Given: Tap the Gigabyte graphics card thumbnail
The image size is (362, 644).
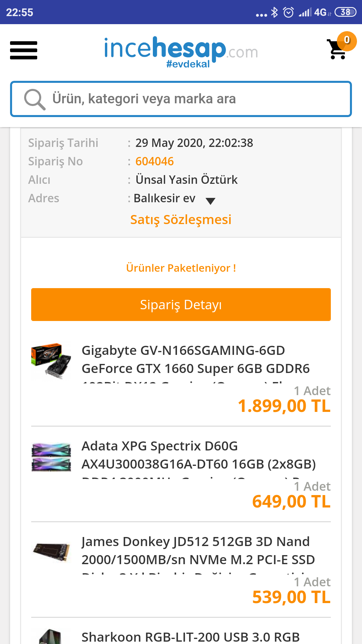Looking at the screenshot, I should (51, 361).
